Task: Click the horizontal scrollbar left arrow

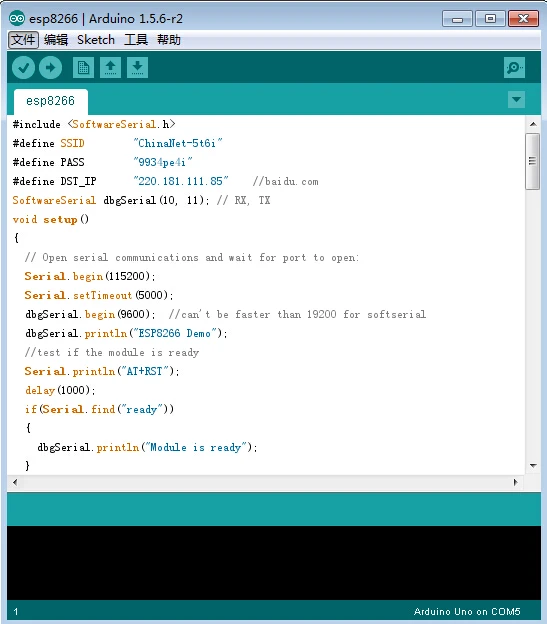Action: click(15, 482)
